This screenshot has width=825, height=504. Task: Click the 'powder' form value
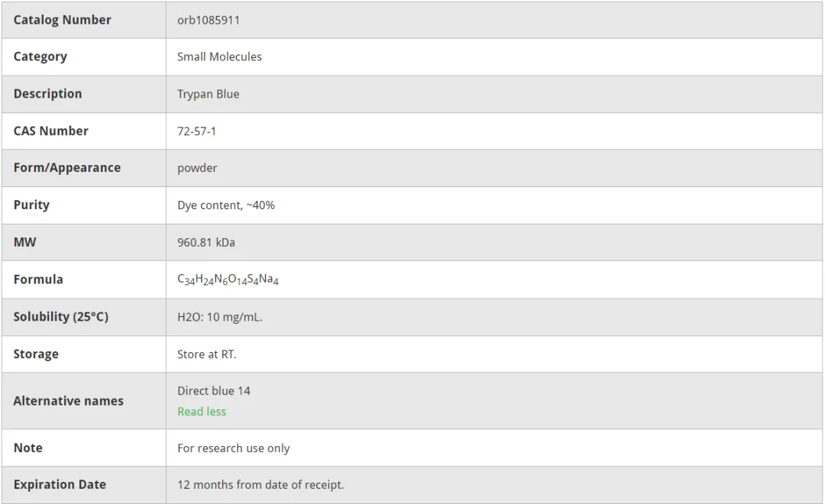pyautogui.click(x=197, y=168)
